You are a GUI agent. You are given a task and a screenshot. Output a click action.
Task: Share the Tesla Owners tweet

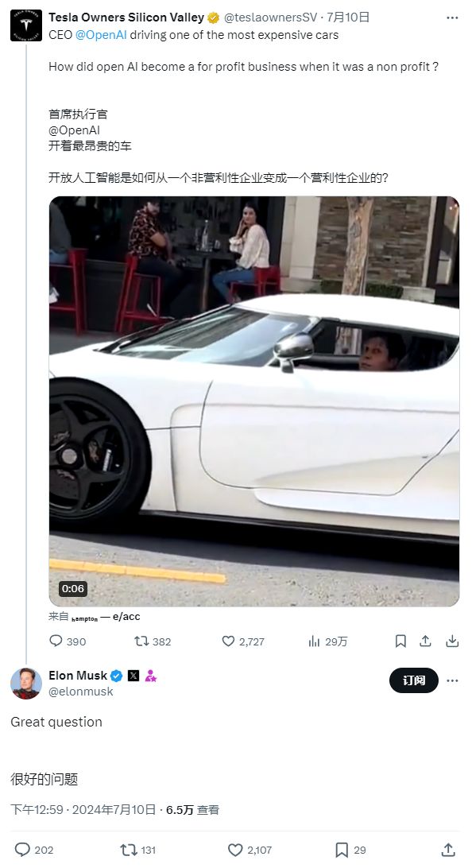pos(426,641)
